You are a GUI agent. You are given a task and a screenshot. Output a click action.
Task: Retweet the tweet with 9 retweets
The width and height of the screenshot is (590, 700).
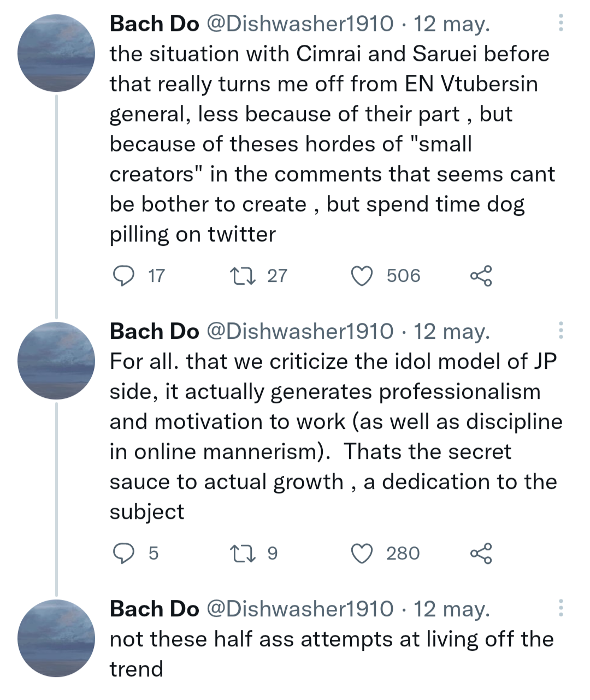[243, 554]
